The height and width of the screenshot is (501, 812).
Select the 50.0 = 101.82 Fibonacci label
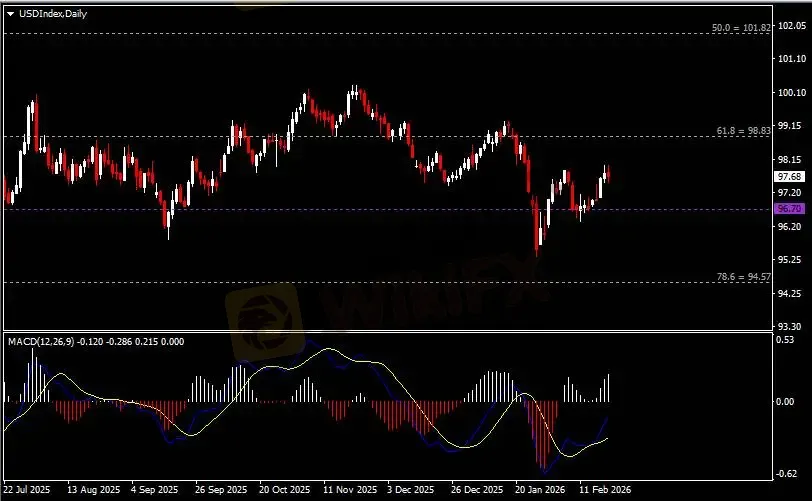click(x=739, y=27)
